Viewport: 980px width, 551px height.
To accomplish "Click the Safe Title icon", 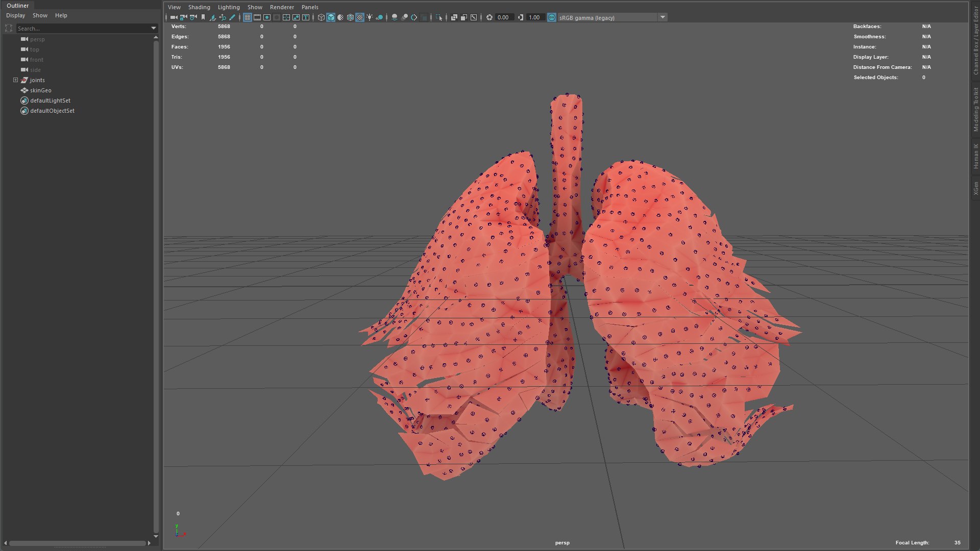I will pyautogui.click(x=306, y=17).
